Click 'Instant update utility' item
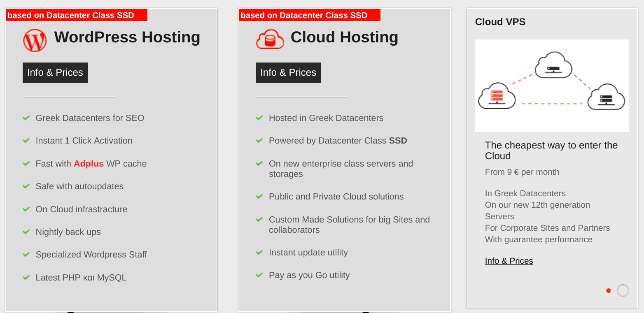The image size is (644, 313). point(308,253)
